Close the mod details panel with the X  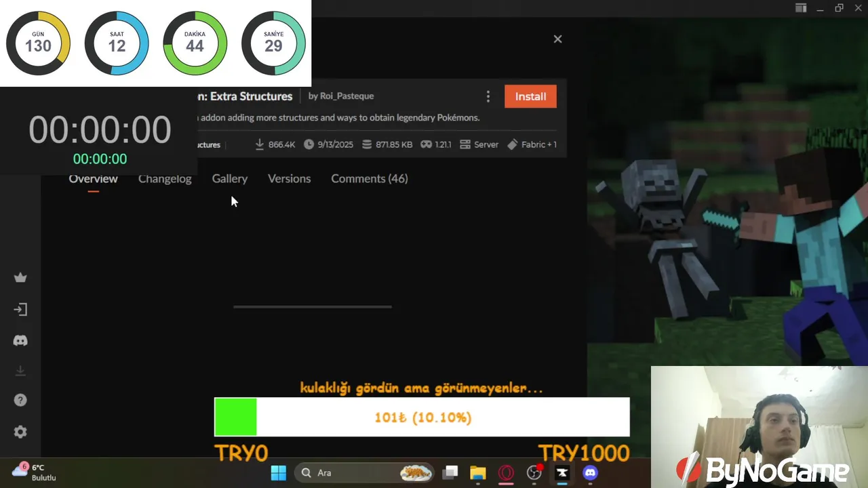coord(557,39)
